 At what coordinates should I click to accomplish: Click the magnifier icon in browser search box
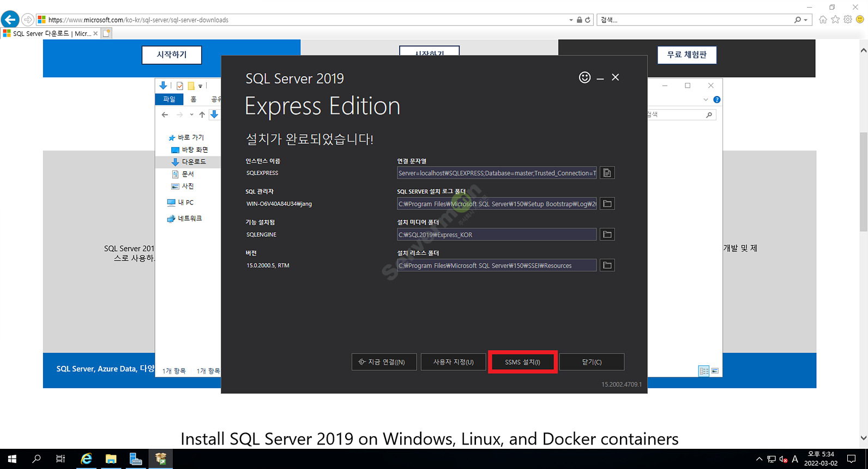[798, 20]
